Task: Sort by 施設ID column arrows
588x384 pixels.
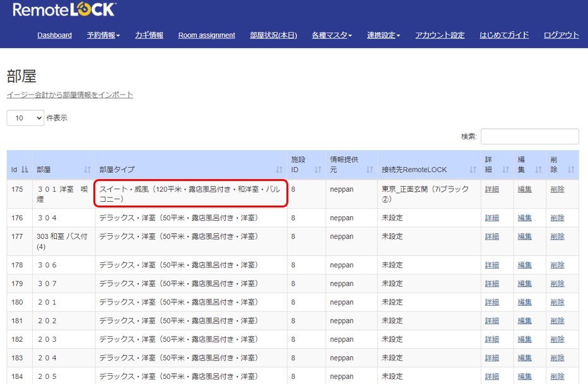Action: pyautogui.click(x=318, y=170)
